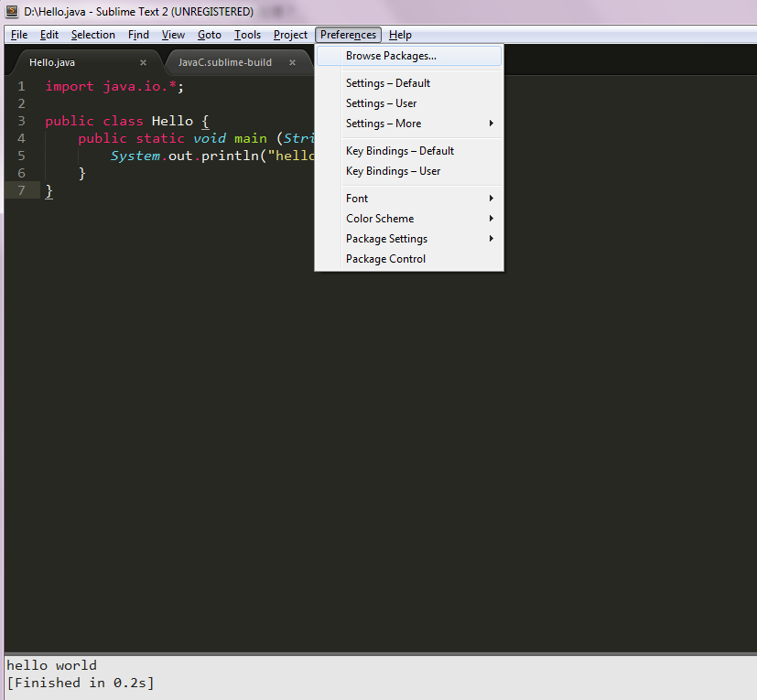Image resolution: width=757 pixels, height=700 pixels.
Task: Open the View menu
Action: [173, 35]
